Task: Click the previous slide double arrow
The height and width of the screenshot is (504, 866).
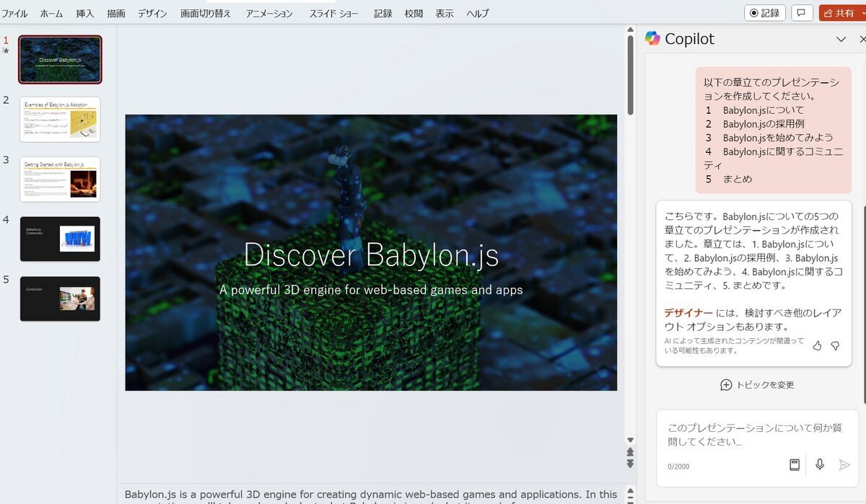Action: pyautogui.click(x=630, y=452)
